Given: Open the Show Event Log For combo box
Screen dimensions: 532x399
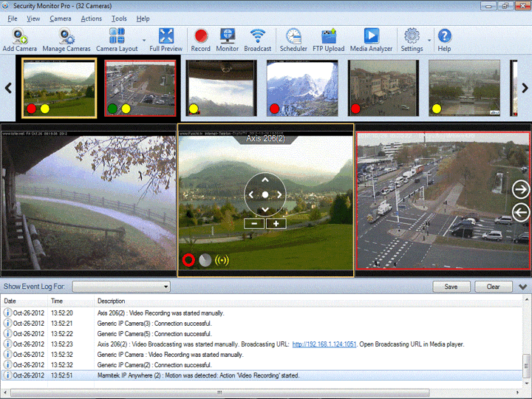Looking at the screenshot, I should coord(121,287).
